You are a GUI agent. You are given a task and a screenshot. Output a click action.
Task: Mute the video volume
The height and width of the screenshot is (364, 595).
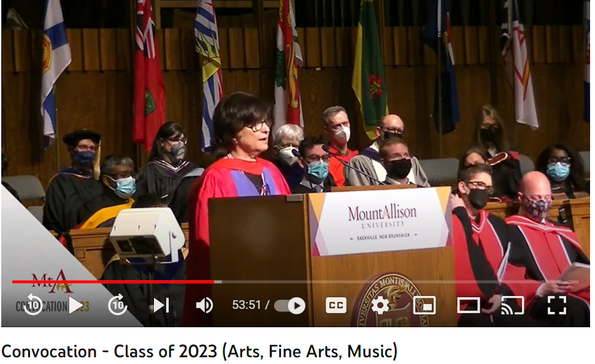pos(204,305)
